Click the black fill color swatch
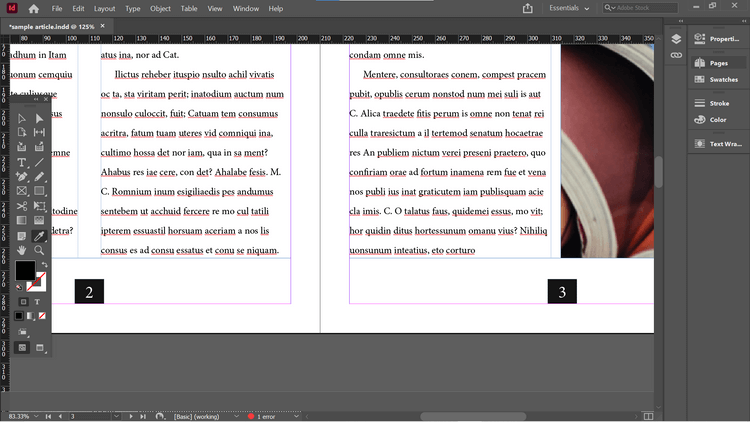The image size is (750, 422). pyautogui.click(x=25, y=270)
